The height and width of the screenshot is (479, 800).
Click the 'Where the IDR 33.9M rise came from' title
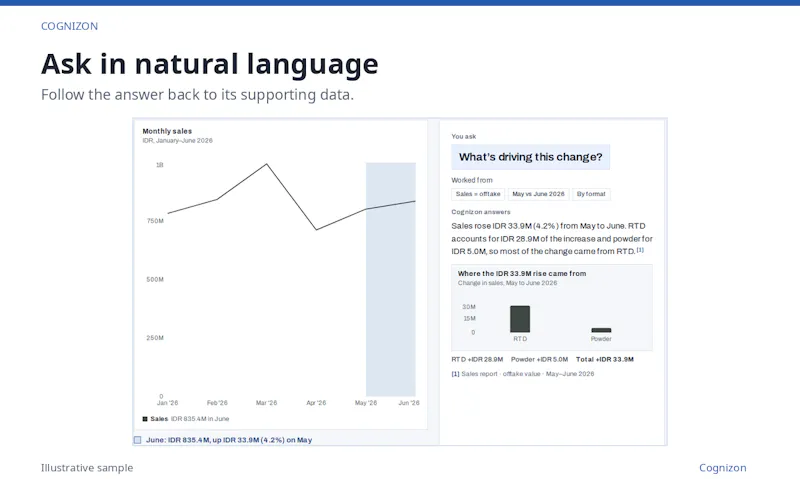click(x=522, y=273)
